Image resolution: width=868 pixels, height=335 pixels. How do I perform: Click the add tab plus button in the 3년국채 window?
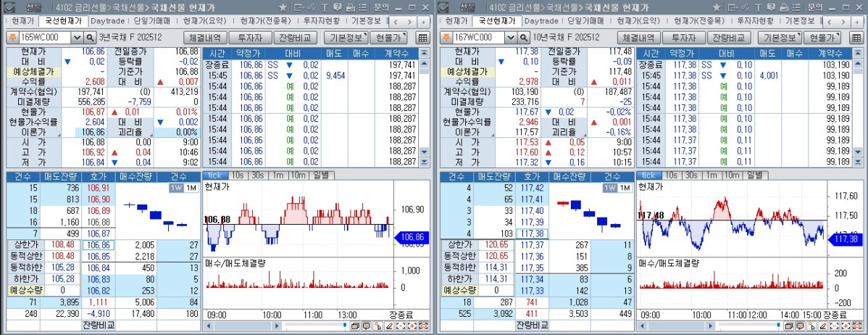click(x=423, y=22)
